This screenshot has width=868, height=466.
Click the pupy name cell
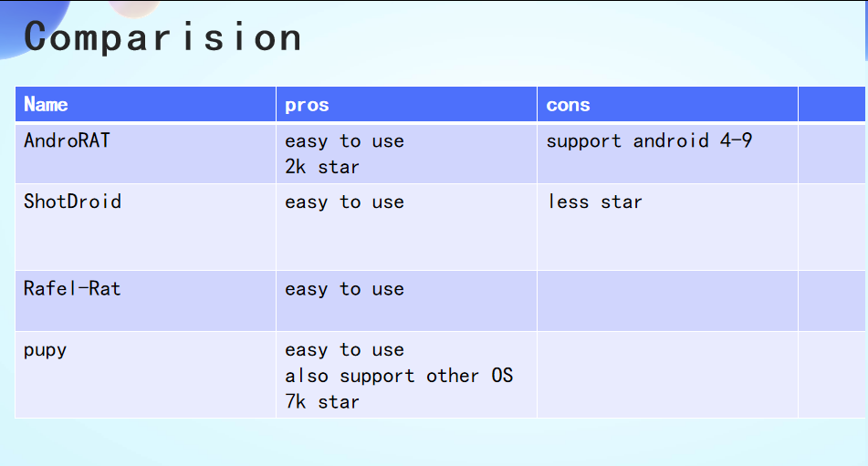(x=46, y=350)
